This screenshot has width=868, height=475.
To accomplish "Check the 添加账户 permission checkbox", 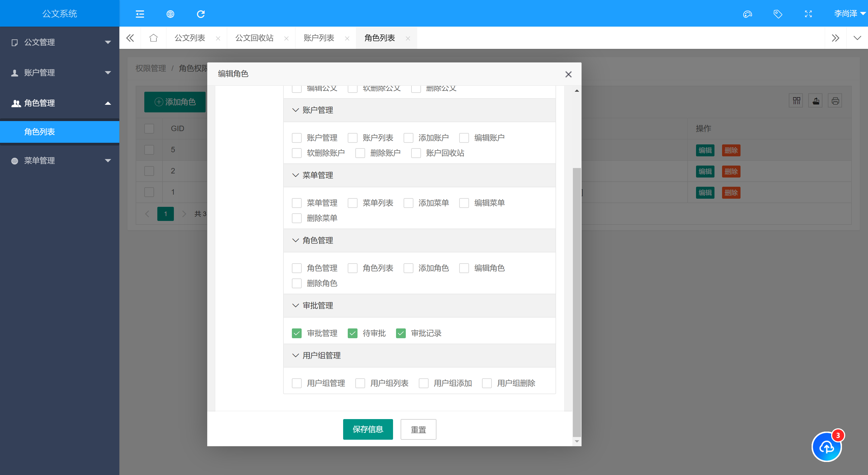I will coord(409,138).
